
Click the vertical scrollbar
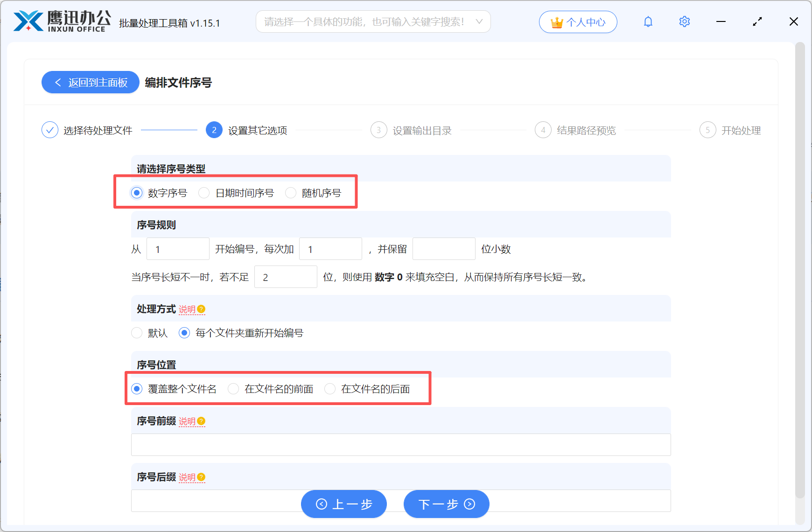tap(800, 271)
